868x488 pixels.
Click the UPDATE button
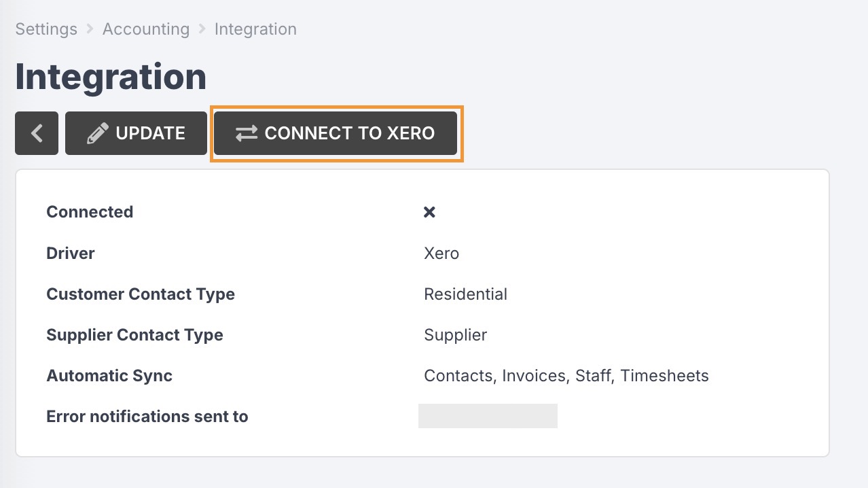pos(136,133)
